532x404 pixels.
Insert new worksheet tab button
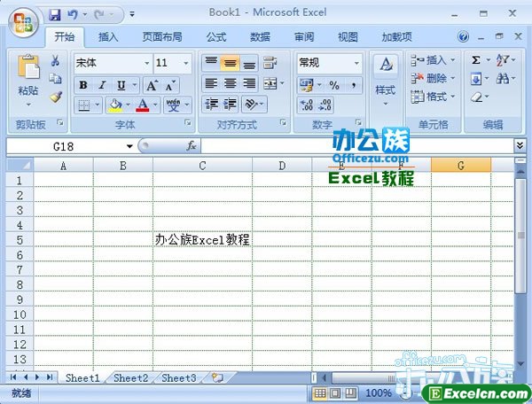[x=217, y=378]
